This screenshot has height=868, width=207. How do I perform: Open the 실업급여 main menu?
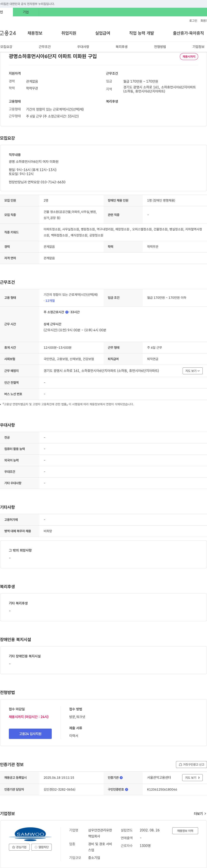coord(103,33)
